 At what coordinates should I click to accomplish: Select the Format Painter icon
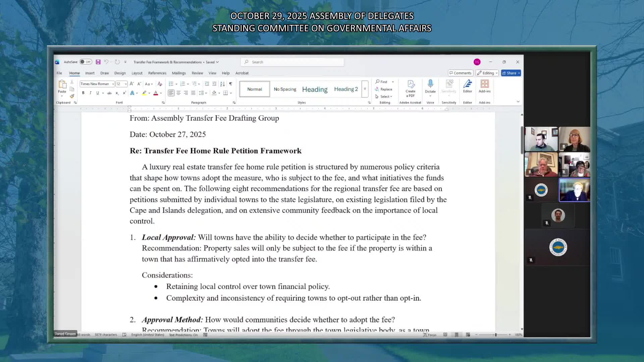[72, 96]
